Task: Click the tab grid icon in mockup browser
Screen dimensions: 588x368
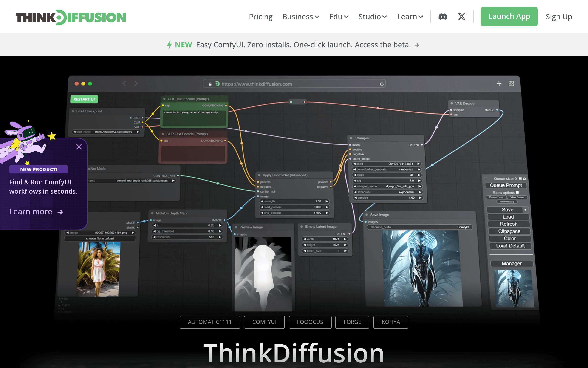Action: coord(511,83)
